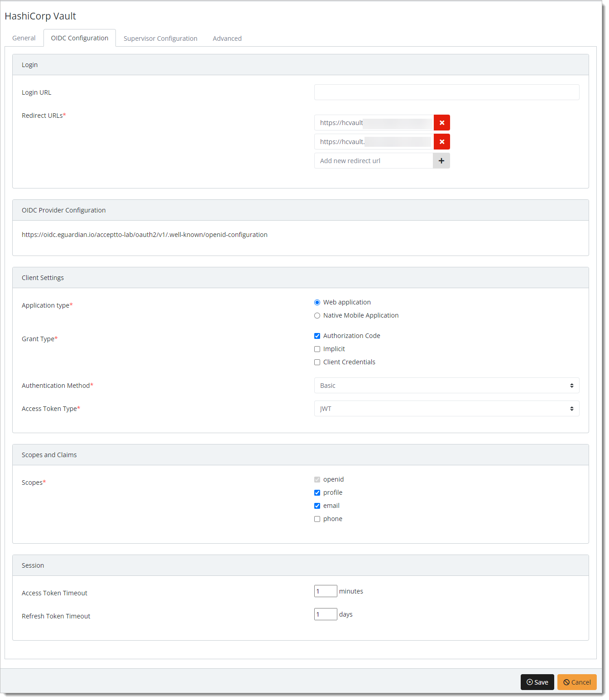Click the OIDC Provider Configuration header
This screenshot has height=700, width=609.
301,210
